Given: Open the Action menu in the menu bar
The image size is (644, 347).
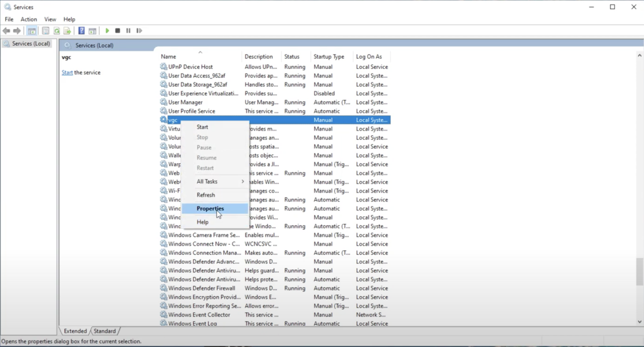Looking at the screenshot, I should [29, 19].
